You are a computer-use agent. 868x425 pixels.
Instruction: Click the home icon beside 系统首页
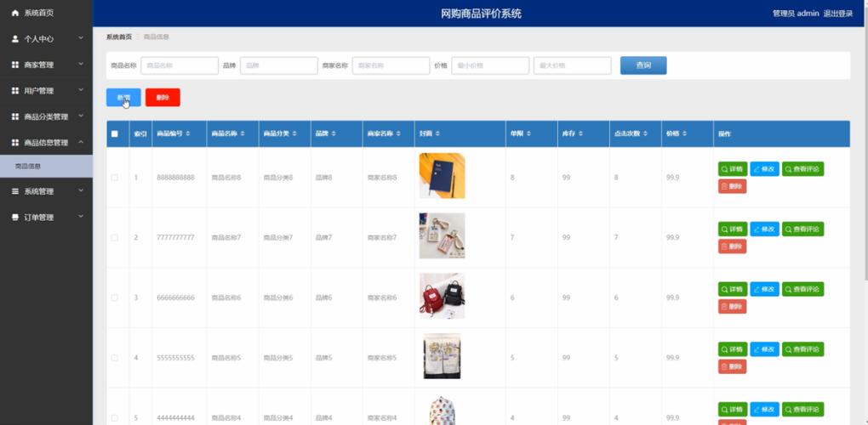(15, 13)
